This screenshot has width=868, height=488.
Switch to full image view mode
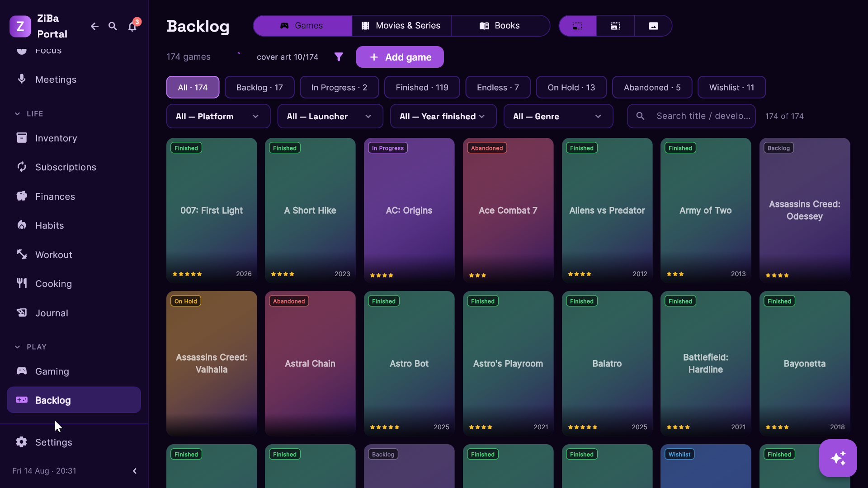[653, 26]
